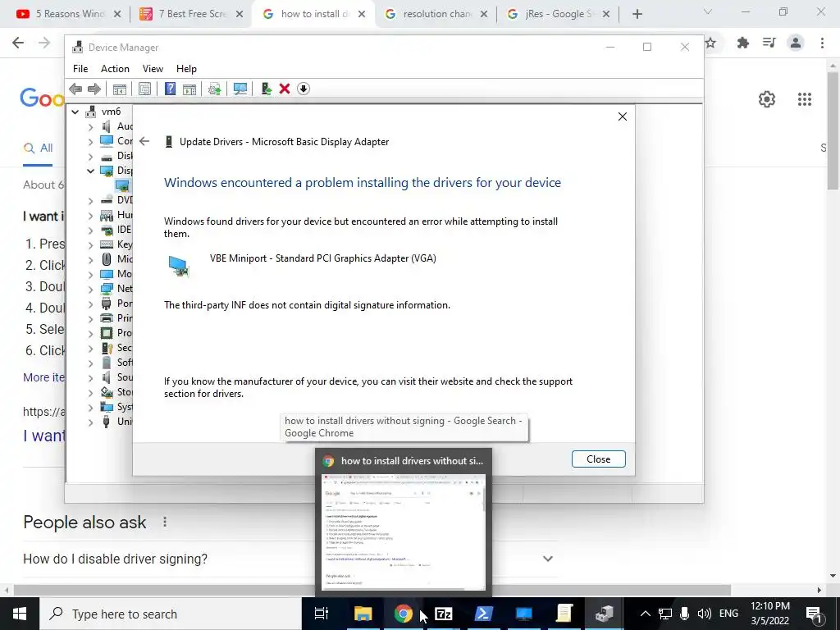Image resolution: width=840 pixels, height=630 pixels.
Task: Toggle the Show/Hide Action Pane toolbar icon
Action: pyautogui.click(x=189, y=89)
